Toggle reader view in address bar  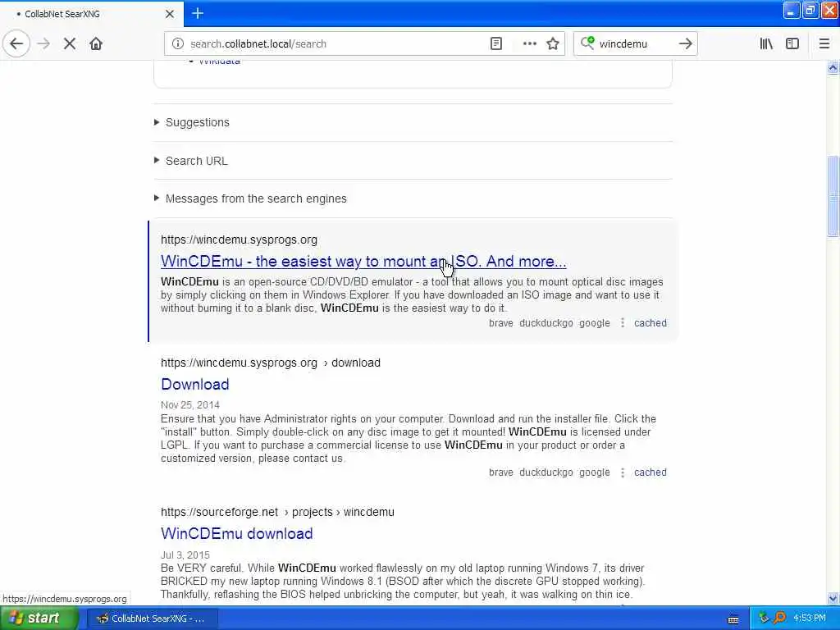(x=496, y=43)
